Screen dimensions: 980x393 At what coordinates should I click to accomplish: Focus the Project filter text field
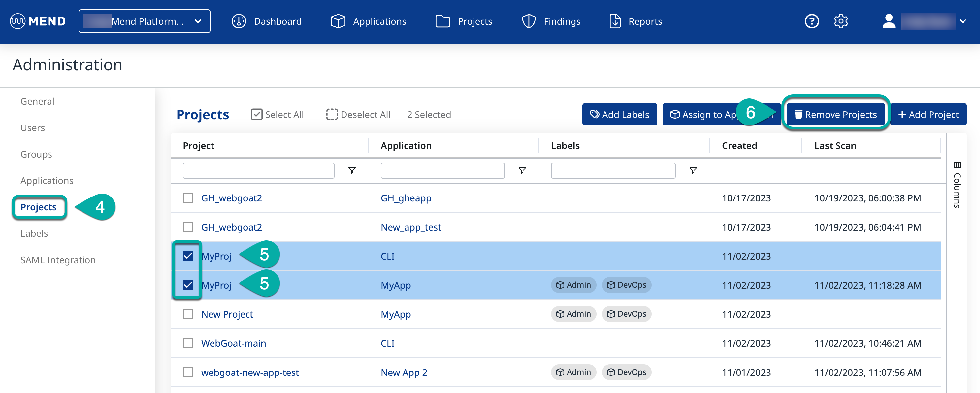[258, 171]
